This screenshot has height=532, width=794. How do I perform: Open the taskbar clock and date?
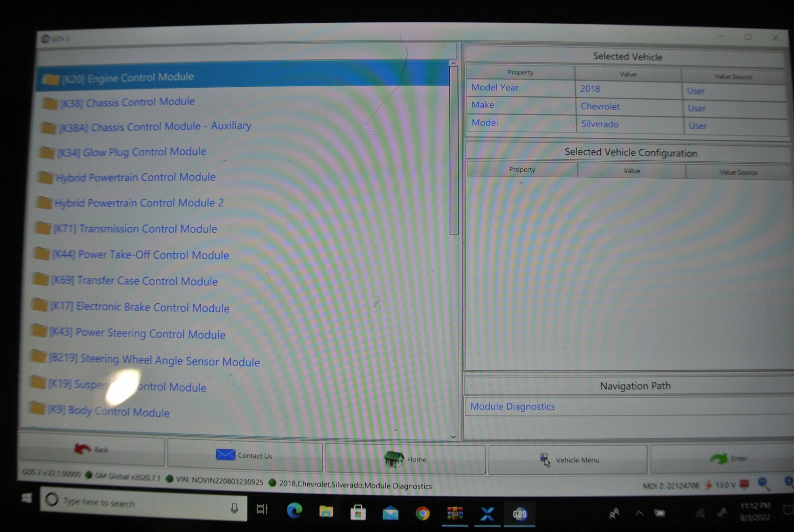755,511
